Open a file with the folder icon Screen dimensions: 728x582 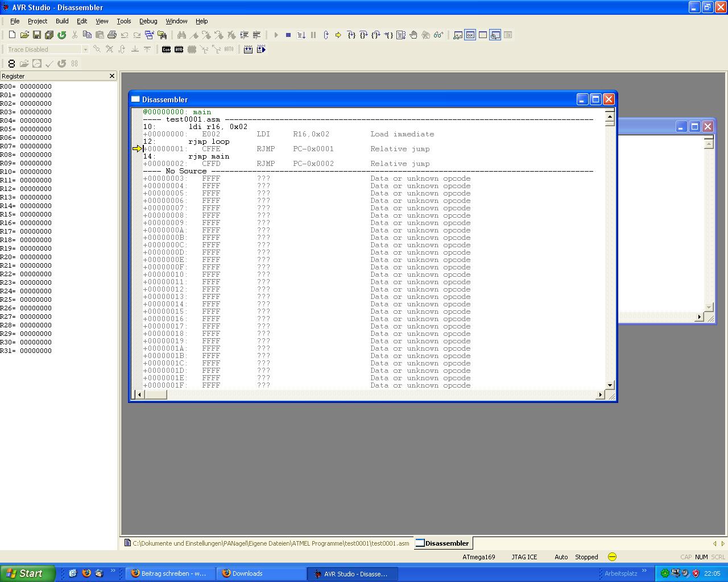[24, 35]
